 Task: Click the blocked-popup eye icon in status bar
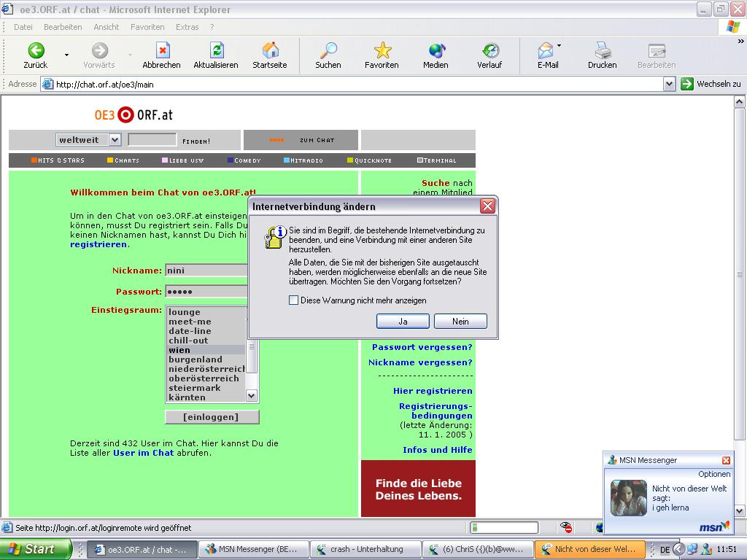pyautogui.click(x=566, y=527)
